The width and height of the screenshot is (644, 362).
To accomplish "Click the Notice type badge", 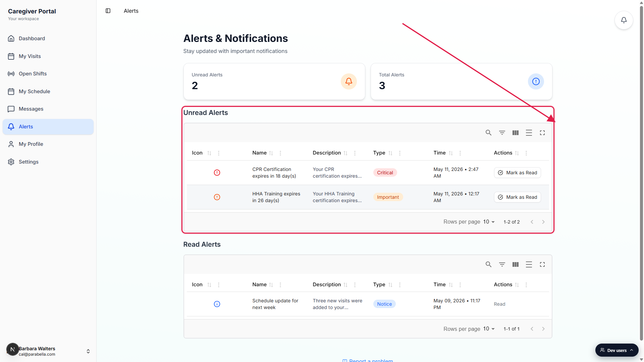I will pos(384,304).
